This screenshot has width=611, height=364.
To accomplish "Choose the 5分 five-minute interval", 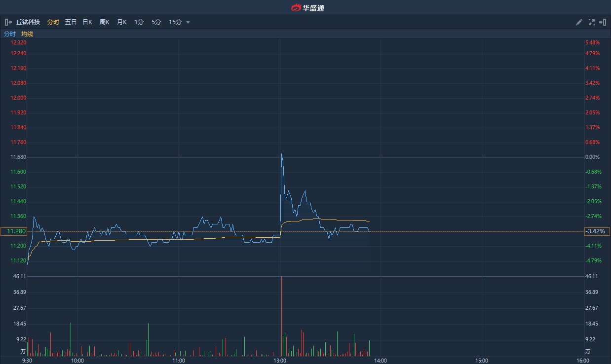I will pyautogui.click(x=156, y=22).
